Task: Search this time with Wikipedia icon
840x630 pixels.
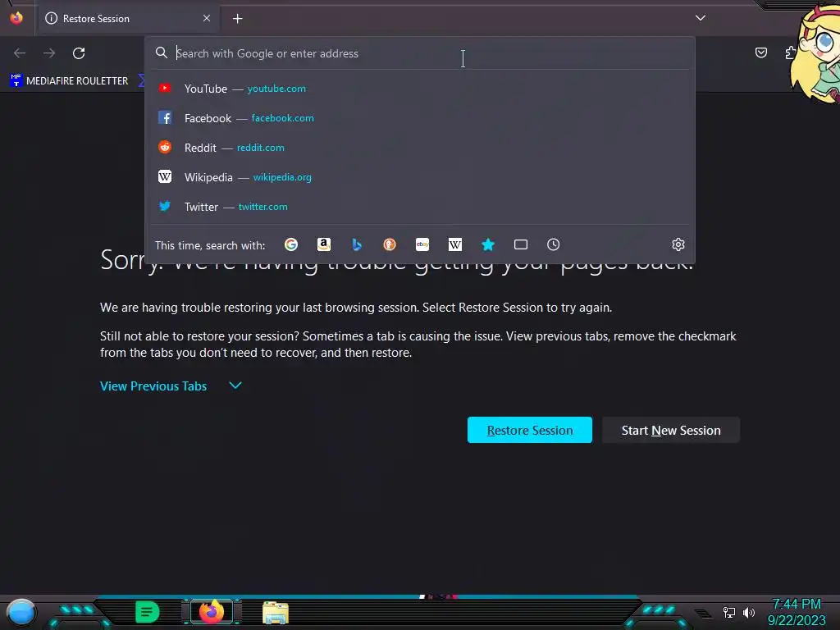Action: pos(454,244)
